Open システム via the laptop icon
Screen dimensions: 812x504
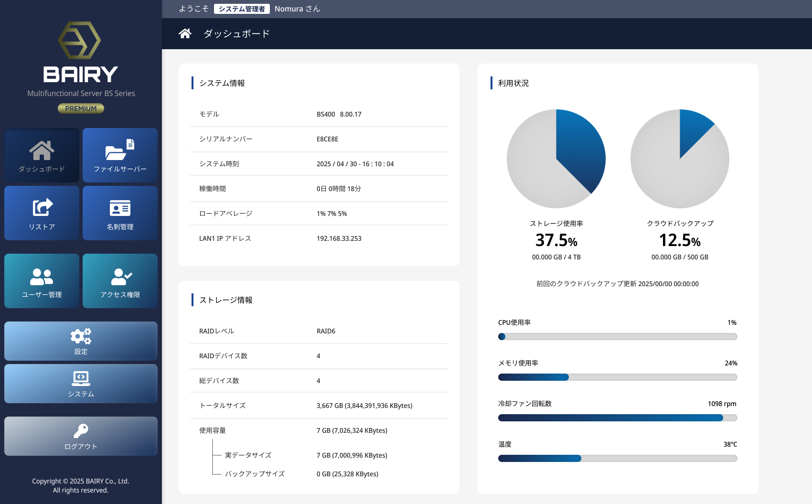(81, 379)
